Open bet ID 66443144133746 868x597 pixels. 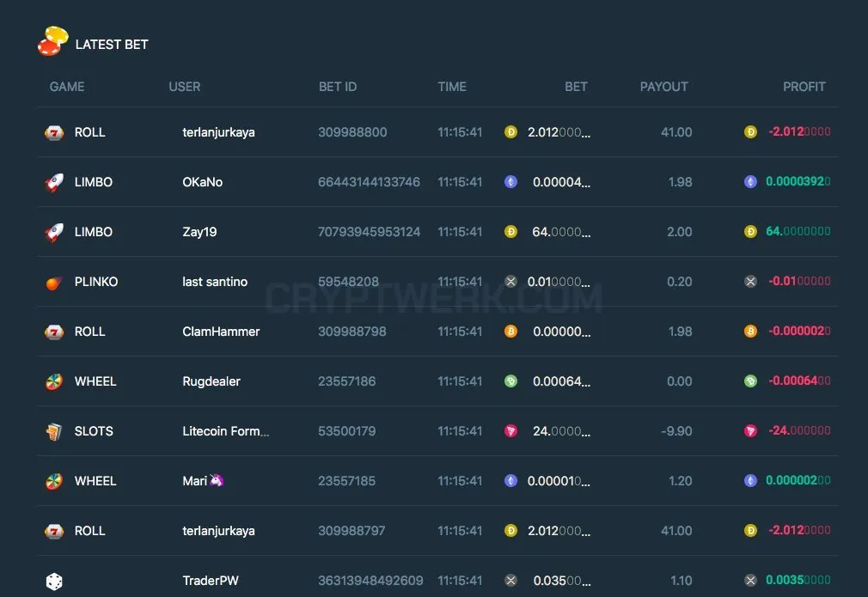[369, 182]
